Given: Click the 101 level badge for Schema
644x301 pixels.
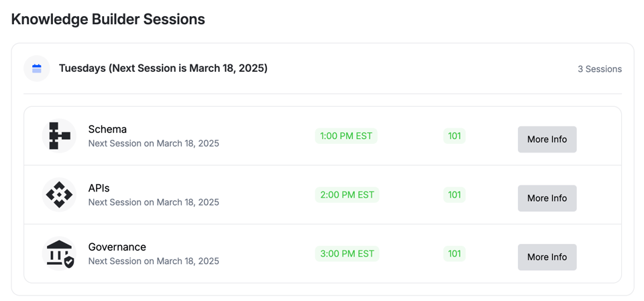Looking at the screenshot, I should 454,136.
